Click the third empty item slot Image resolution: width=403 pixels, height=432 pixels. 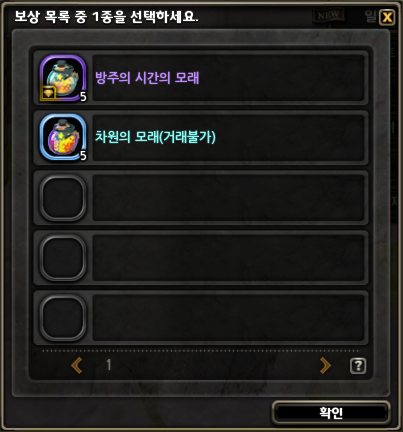63,198
